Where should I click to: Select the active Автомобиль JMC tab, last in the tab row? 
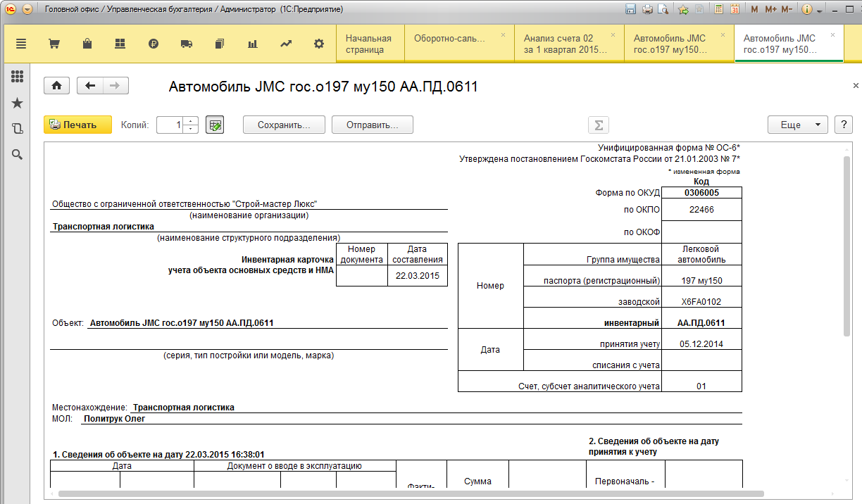(x=789, y=44)
